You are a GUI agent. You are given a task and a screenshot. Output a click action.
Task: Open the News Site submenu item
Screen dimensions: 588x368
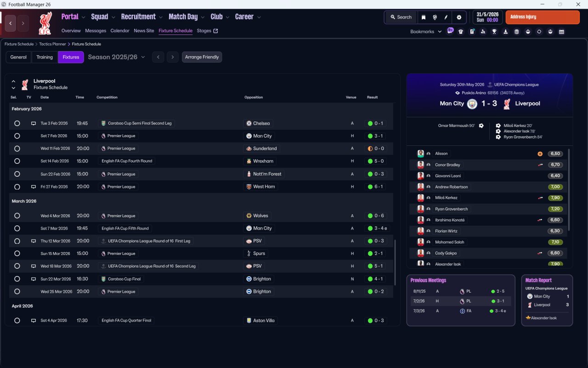[144, 31]
